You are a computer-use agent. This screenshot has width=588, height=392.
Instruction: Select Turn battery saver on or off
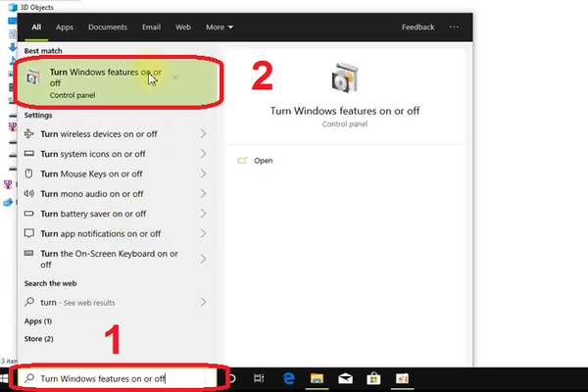(93, 214)
